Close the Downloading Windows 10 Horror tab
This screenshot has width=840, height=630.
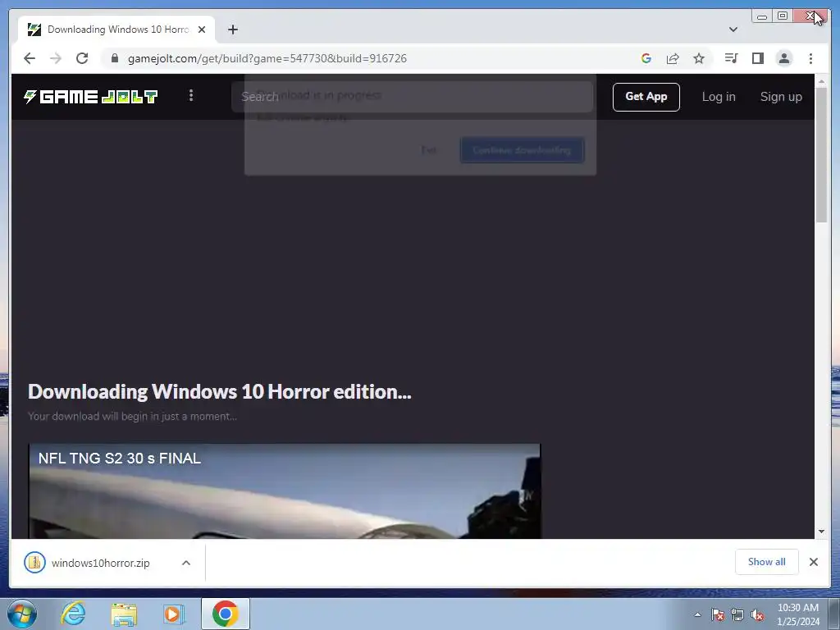202,30
